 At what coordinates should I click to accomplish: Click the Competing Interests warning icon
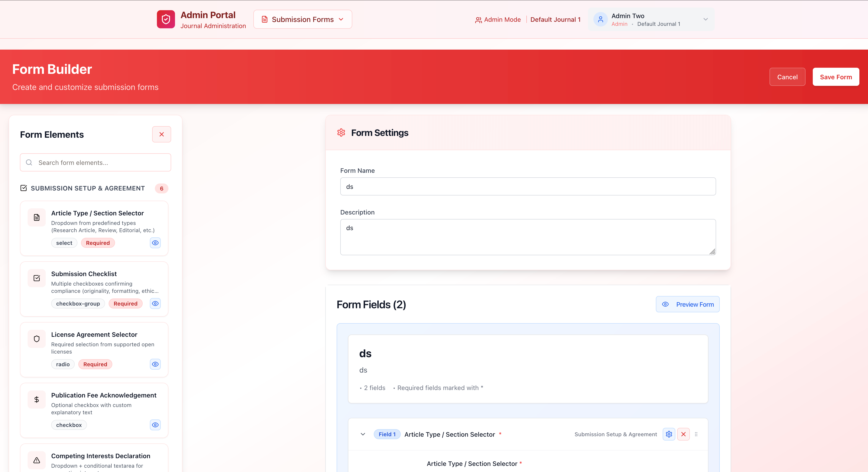coord(37,460)
